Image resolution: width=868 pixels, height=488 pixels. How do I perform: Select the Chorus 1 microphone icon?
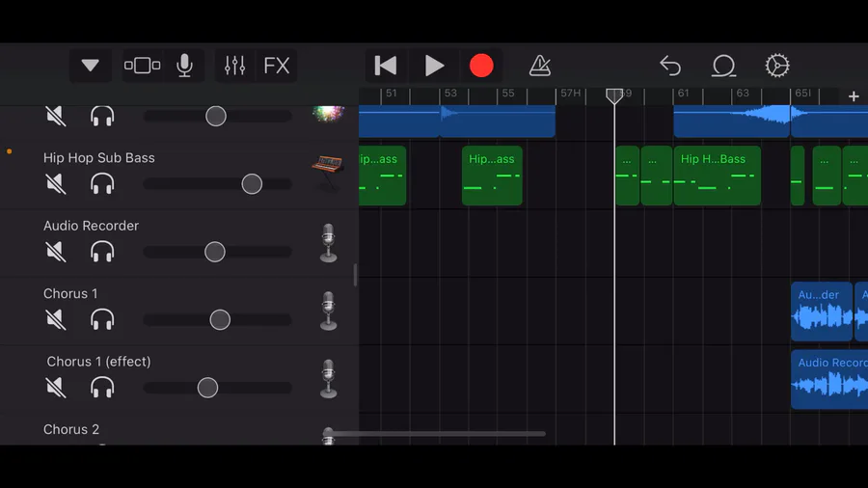point(328,311)
